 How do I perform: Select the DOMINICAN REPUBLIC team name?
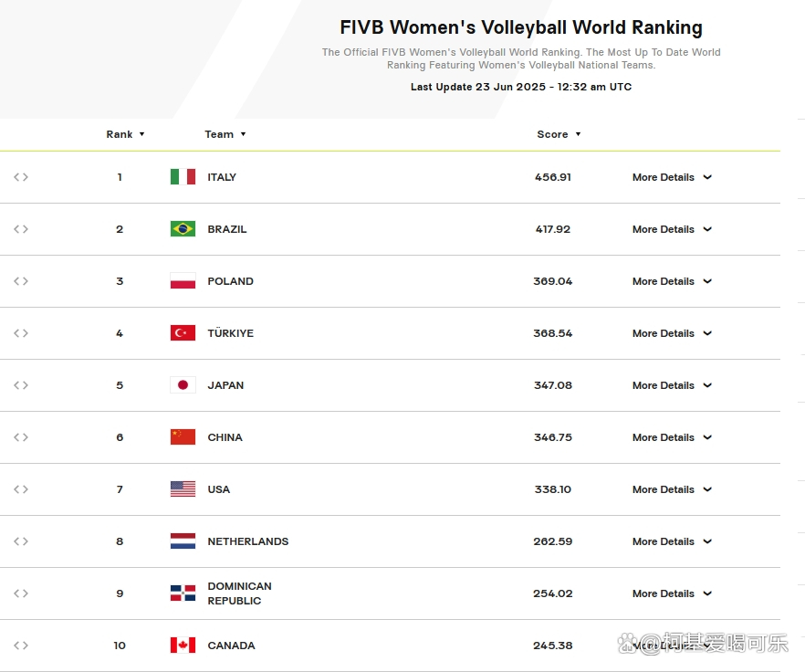coord(239,593)
